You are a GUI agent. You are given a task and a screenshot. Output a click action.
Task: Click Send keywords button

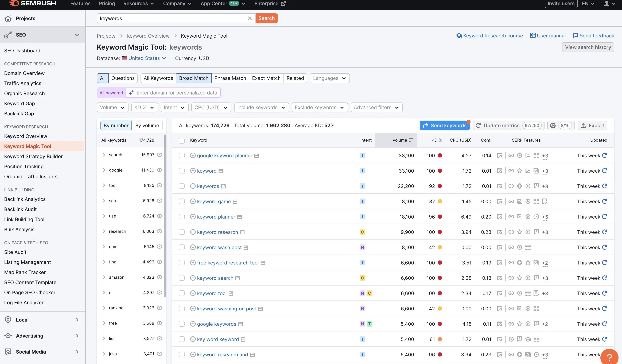(445, 125)
